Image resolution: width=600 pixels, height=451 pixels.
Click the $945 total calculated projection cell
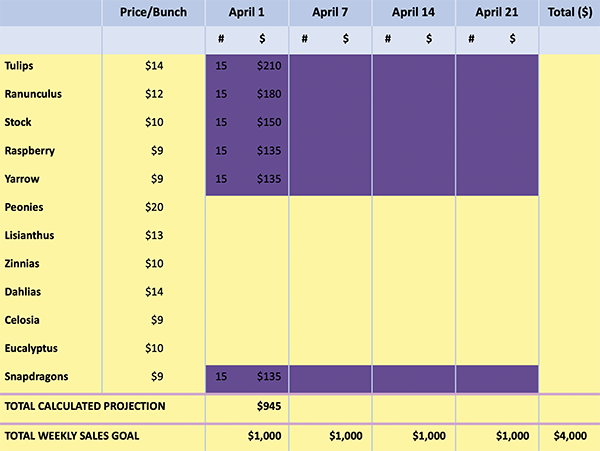270,407
